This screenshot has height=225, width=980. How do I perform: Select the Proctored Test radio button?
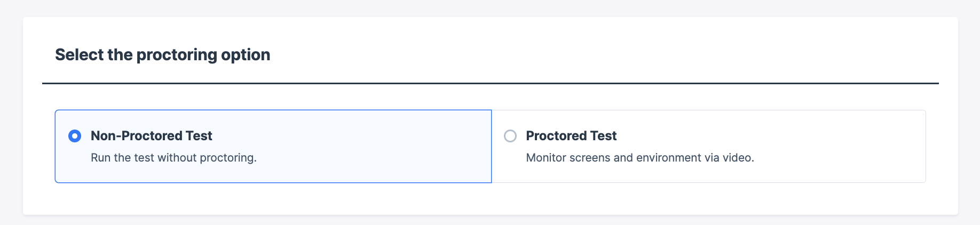point(510,136)
